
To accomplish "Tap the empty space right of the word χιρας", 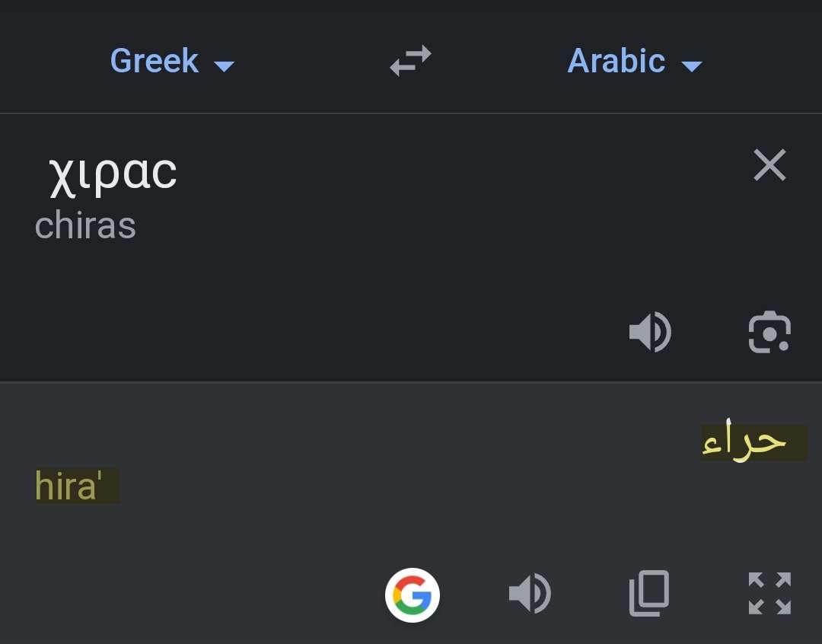I will tap(457, 174).
